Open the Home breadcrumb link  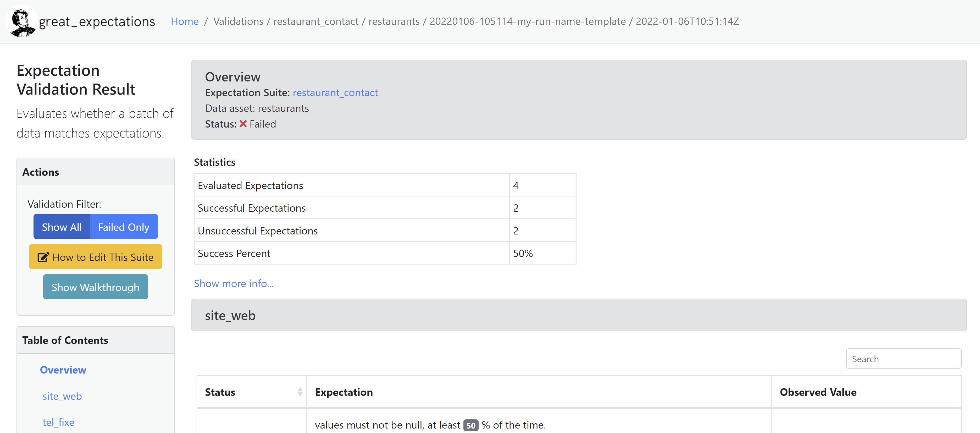[185, 21]
